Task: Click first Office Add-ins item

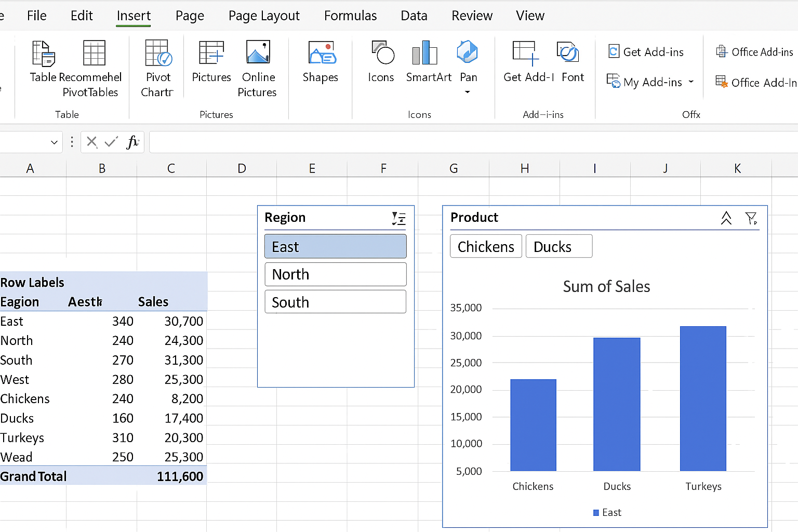Action: tap(754, 52)
